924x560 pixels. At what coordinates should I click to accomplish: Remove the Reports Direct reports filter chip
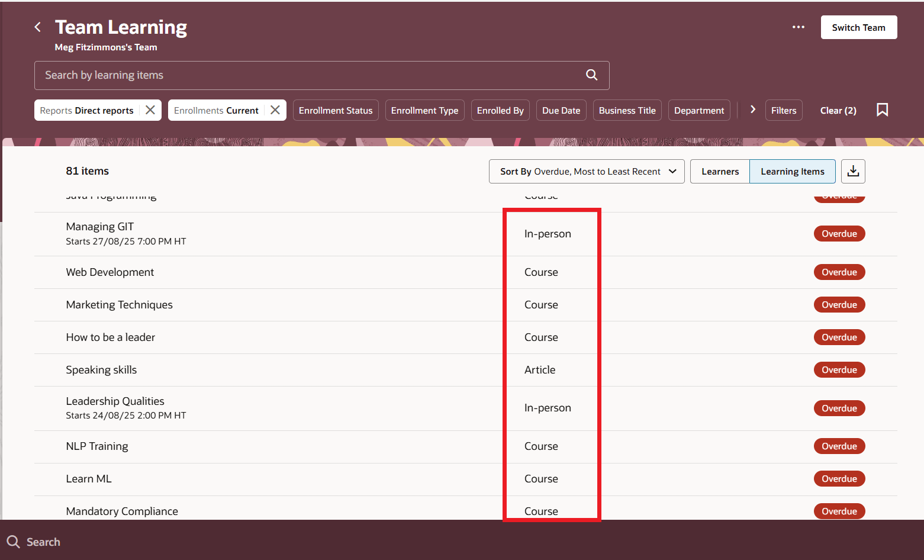pyautogui.click(x=150, y=110)
